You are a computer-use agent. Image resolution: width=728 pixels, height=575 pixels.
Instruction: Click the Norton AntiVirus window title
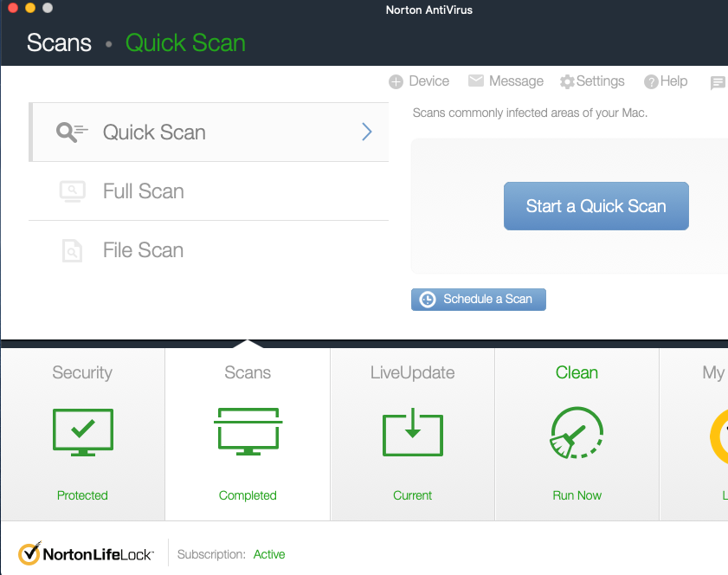coord(429,10)
